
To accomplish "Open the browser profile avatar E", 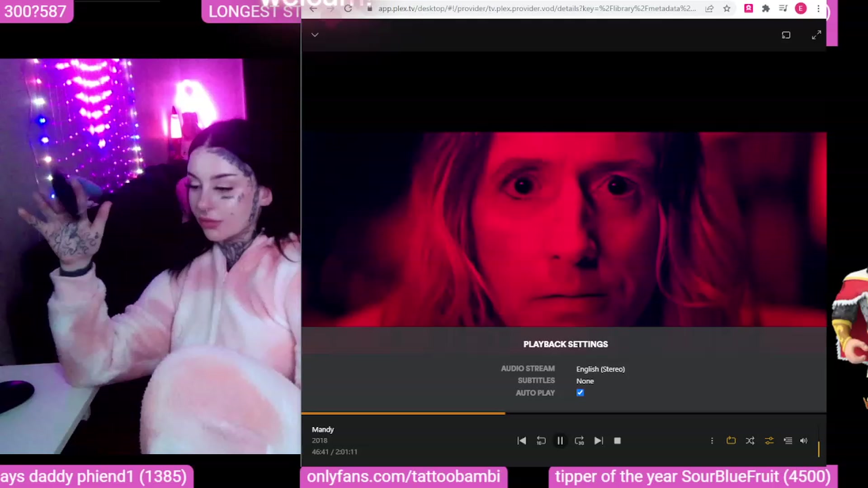I will tap(801, 8).
